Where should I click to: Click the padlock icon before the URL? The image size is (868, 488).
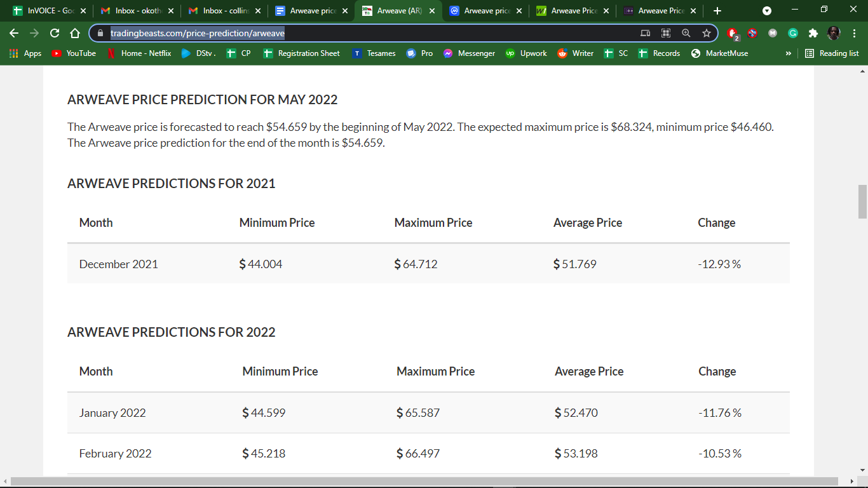102,32
